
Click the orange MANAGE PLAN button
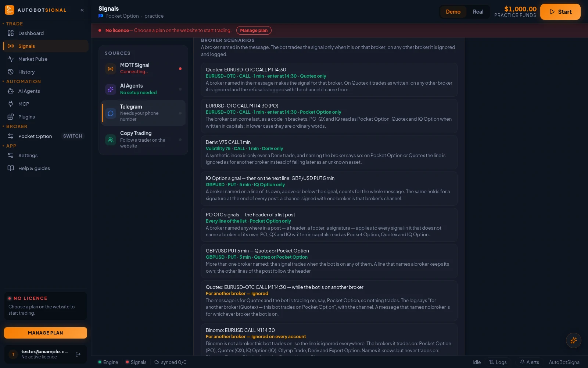46,333
